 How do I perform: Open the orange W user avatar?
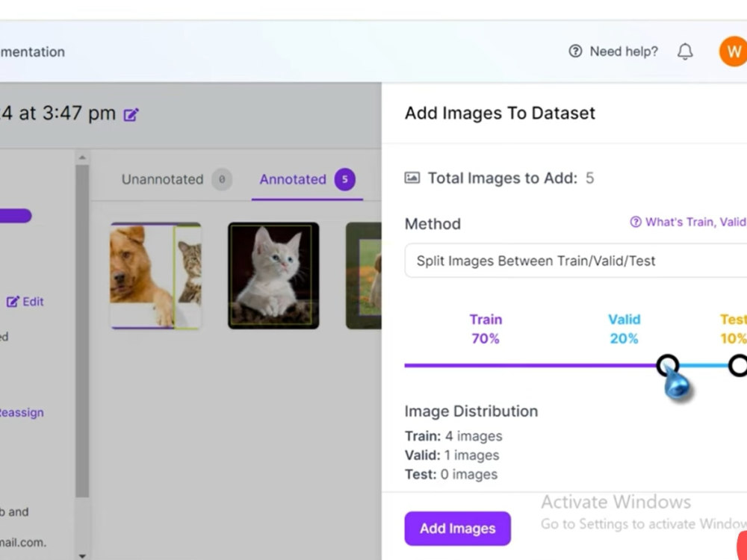[733, 52]
